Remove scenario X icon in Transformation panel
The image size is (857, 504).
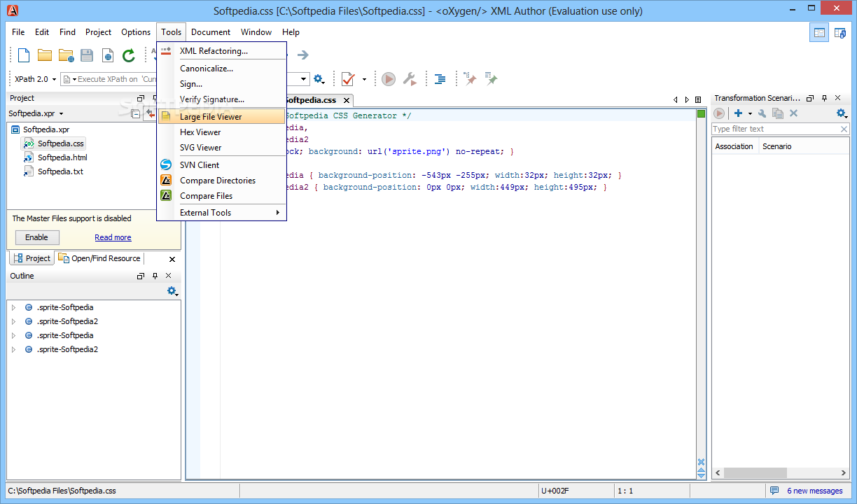[793, 113]
